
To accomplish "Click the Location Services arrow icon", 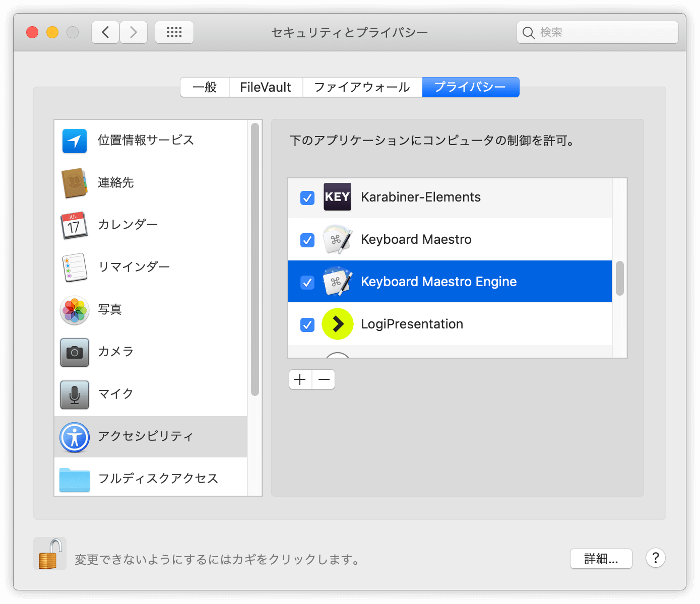I will [75, 141].
